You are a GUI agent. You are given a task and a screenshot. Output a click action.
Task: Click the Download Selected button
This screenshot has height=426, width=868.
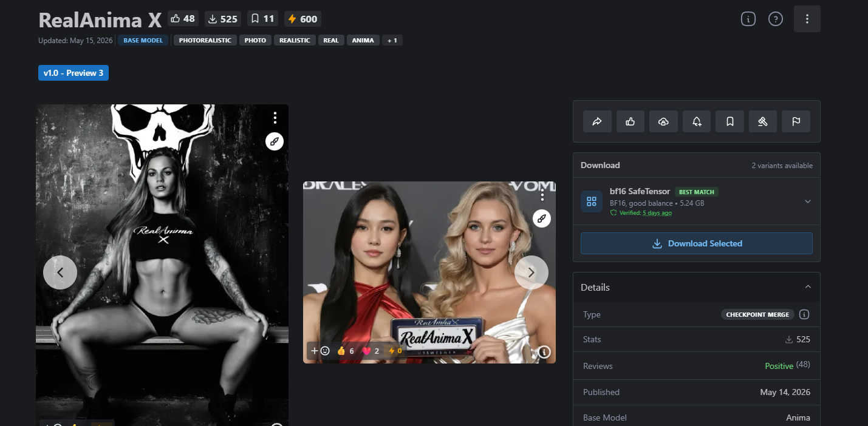pyautogui.click(x=697, y=243)
